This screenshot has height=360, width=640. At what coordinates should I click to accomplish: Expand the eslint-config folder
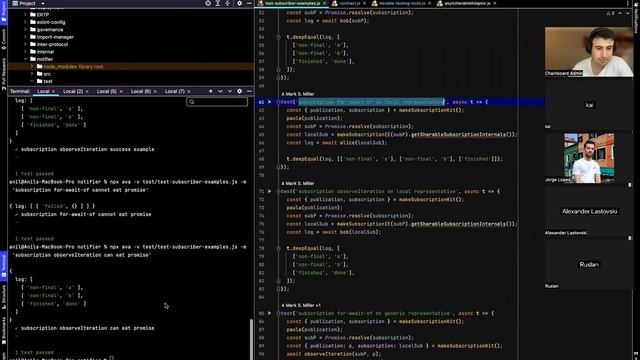click(x=25, y=22)
